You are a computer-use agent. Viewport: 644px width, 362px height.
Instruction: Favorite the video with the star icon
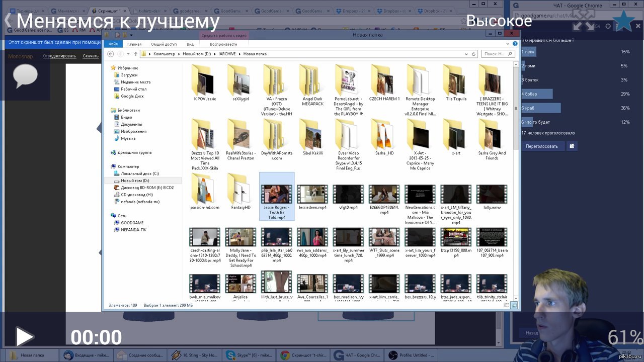point(624,20)
